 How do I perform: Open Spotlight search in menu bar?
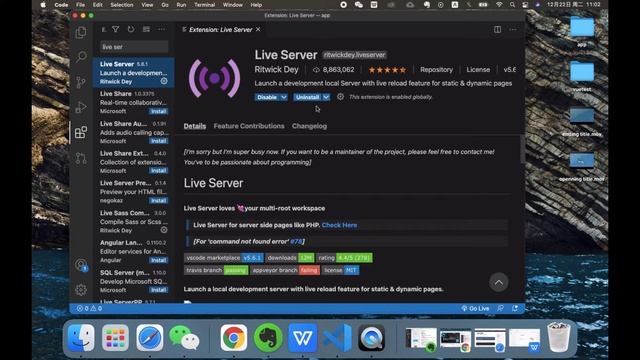point(512,5)
